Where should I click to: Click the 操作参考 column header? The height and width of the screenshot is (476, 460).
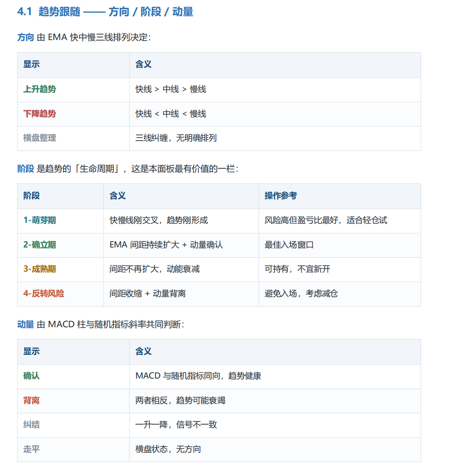pos(339,196)
